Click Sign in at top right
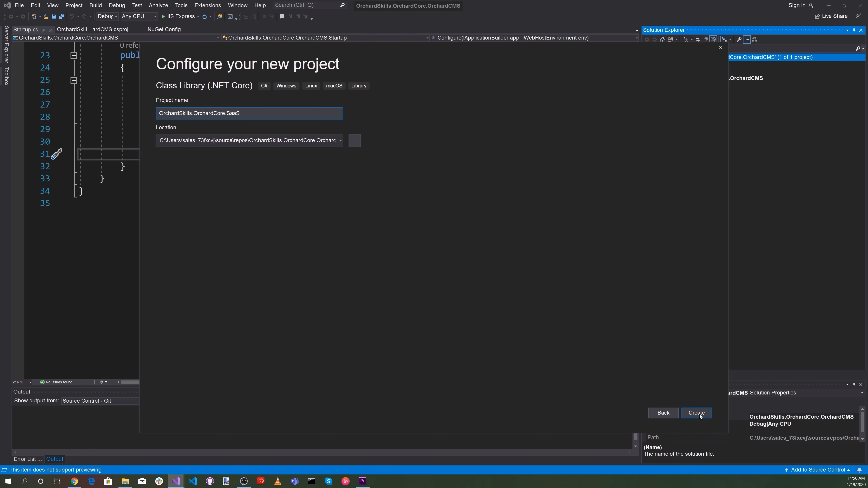 point(801,5)
